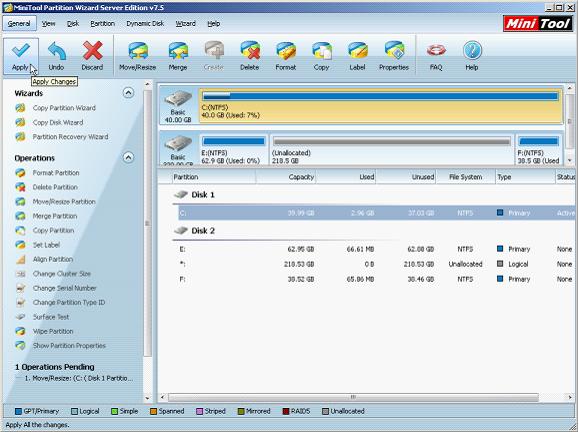Sort by the Capacity column header
The width and height of the screenshot is (579, 432).
point(286,177)
